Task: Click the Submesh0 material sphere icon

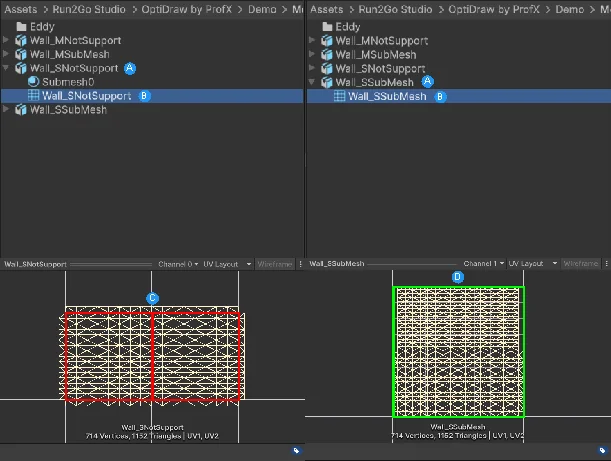Action: (x=34, y=81)
